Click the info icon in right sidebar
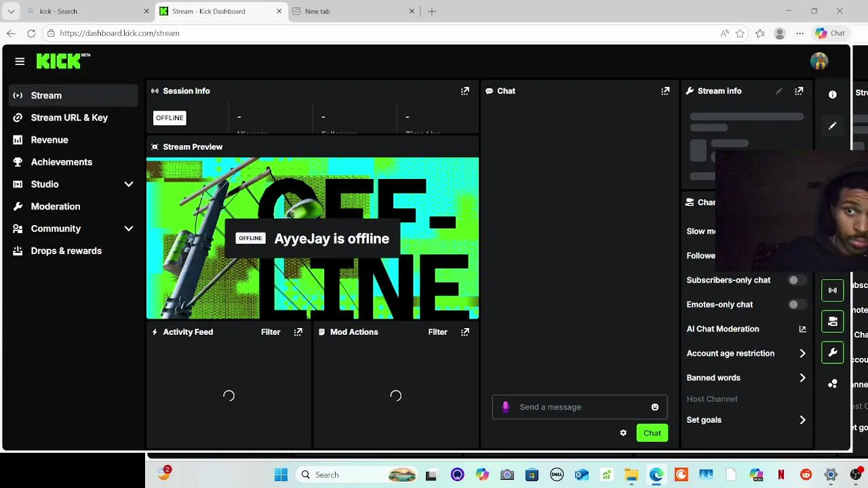Viewport: 868px width, 488px height. coord(833,95)
